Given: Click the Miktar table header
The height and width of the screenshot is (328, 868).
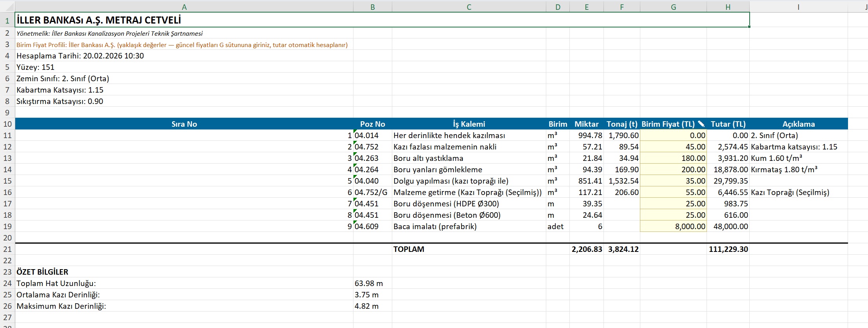Looking at the screenshot, I should coord(586,124).
